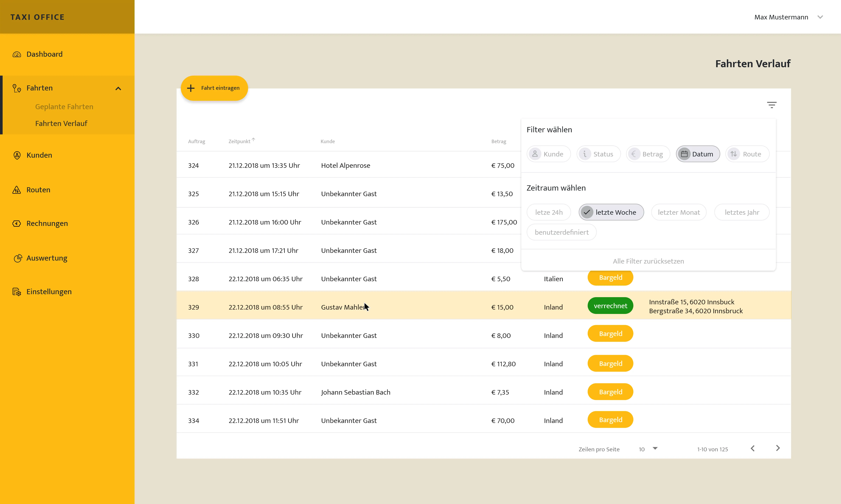Click the Auswertung pie chart icon
The image size is (841, 504).
coord(17,258)
